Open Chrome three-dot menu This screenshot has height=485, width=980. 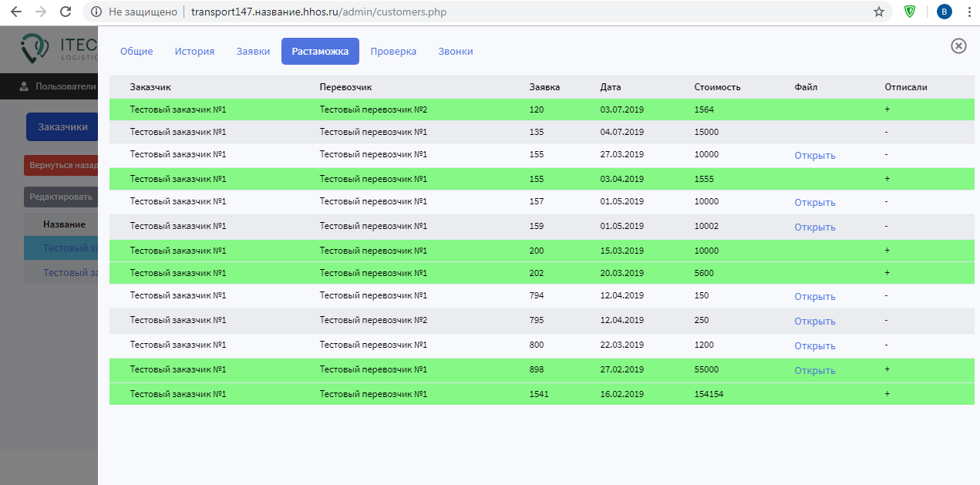pyautogui.click(x=969, y=12)
